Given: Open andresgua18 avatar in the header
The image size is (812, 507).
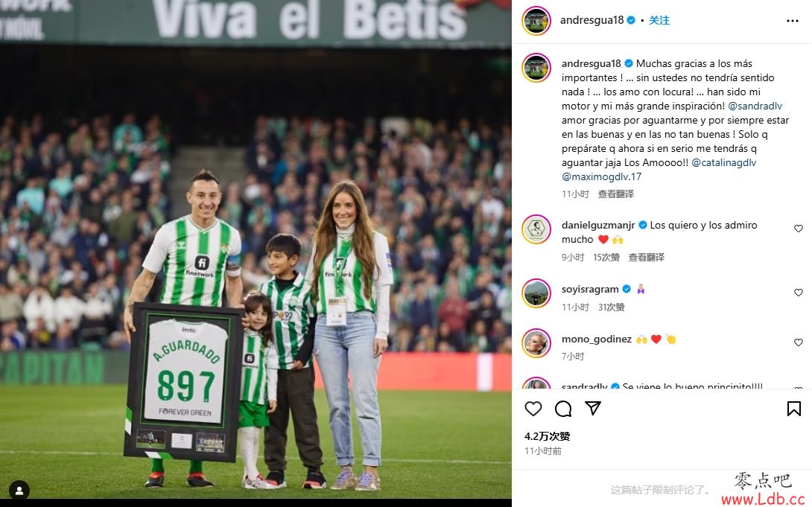Looking at the screenshot, I should click(536, 21).
